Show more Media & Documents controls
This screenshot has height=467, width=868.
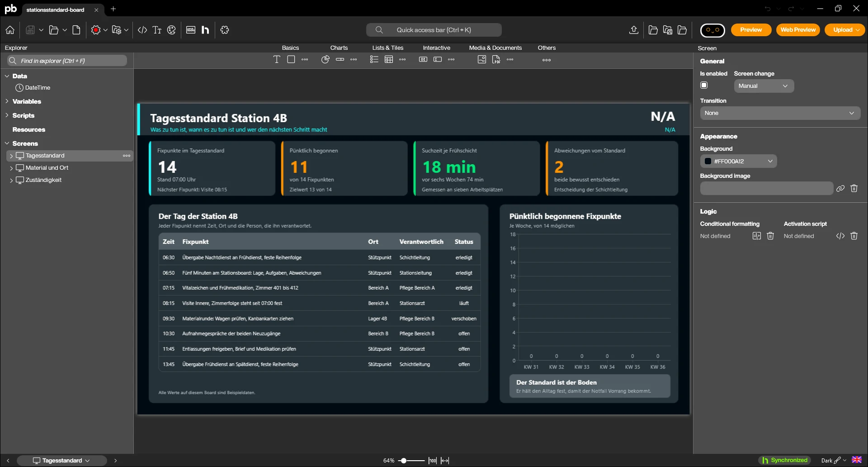coord(510,59)
